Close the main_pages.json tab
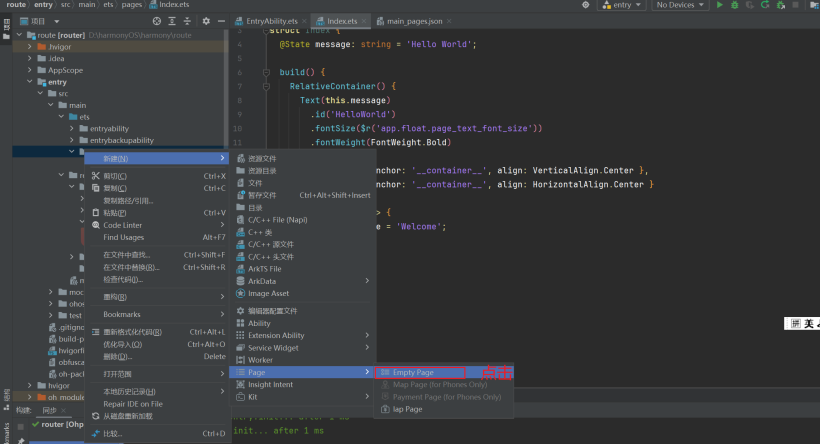 (x=449, y=21)
